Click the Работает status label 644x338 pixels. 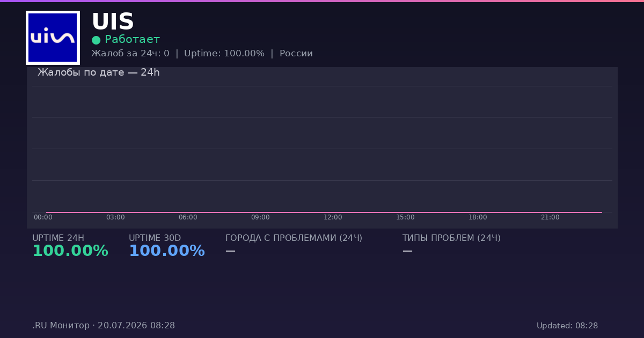132,39
